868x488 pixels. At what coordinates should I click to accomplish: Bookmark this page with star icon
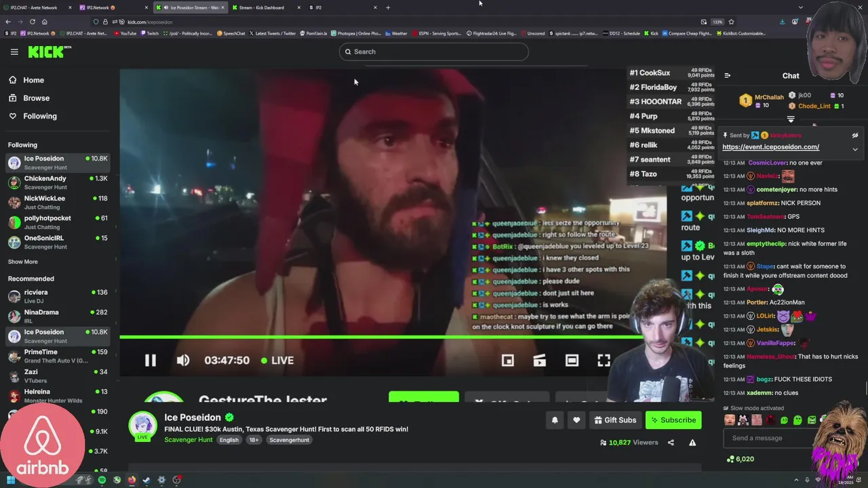[731, 22]
